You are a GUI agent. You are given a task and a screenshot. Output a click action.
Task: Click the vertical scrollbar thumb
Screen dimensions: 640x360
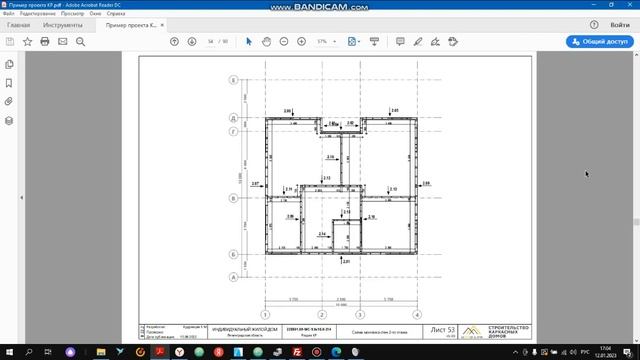[x=636, y=222]
